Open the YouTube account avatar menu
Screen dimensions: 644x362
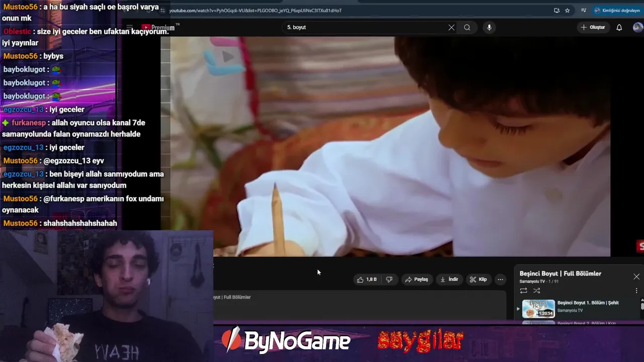pos(637,28)
